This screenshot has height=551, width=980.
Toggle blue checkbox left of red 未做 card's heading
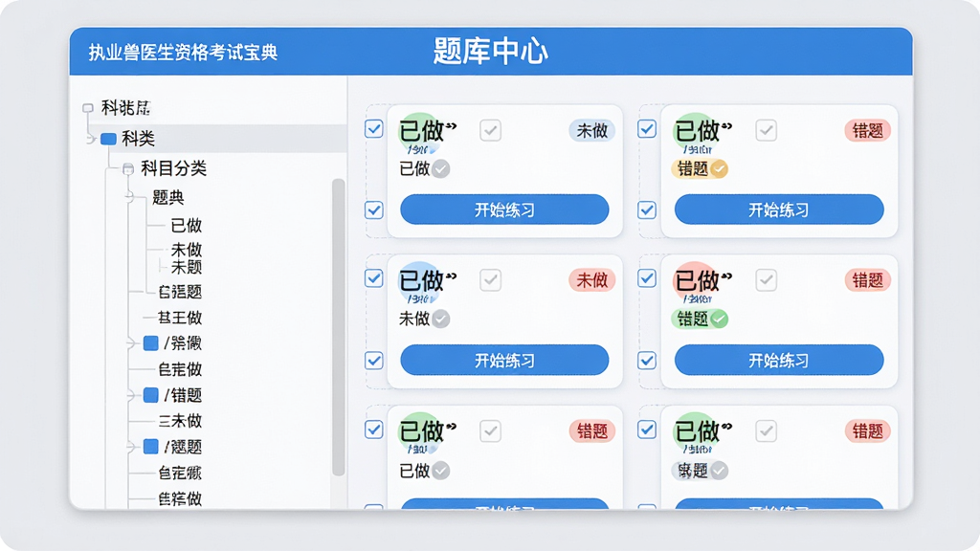click(374, 278)
